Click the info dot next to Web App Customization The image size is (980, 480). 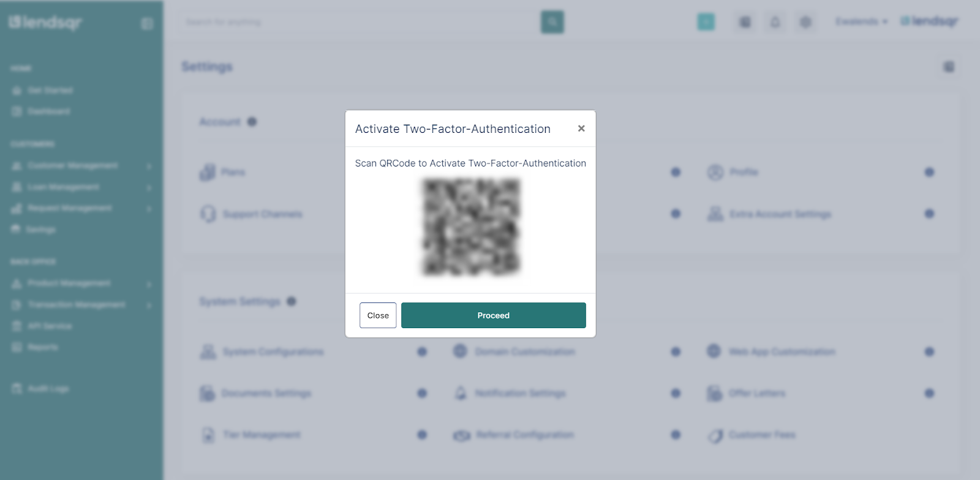tap(929, 351)
